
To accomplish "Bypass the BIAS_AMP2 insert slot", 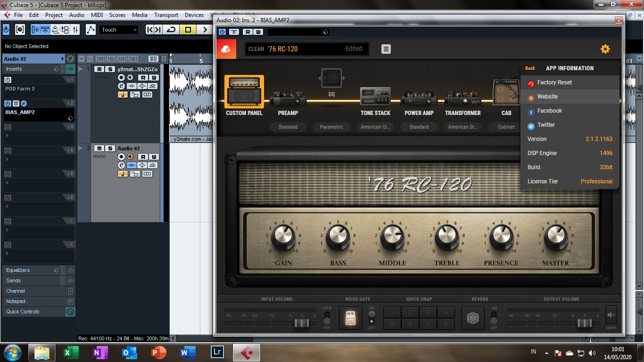I will [x=16, y=103].
